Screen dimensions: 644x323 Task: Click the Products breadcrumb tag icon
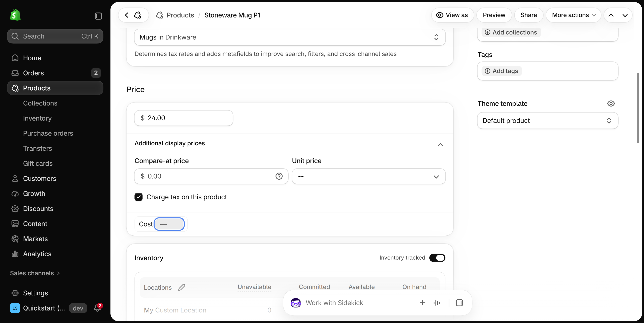click(x=160, y=15)
